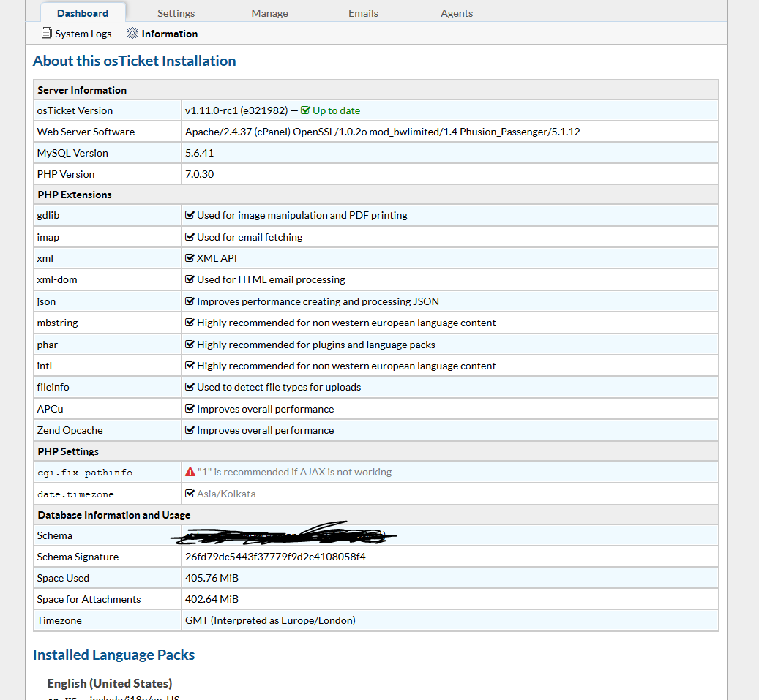759x700 pixels.
Task: Click the check icon in the xml-dom row
Action: click(190, 279)
